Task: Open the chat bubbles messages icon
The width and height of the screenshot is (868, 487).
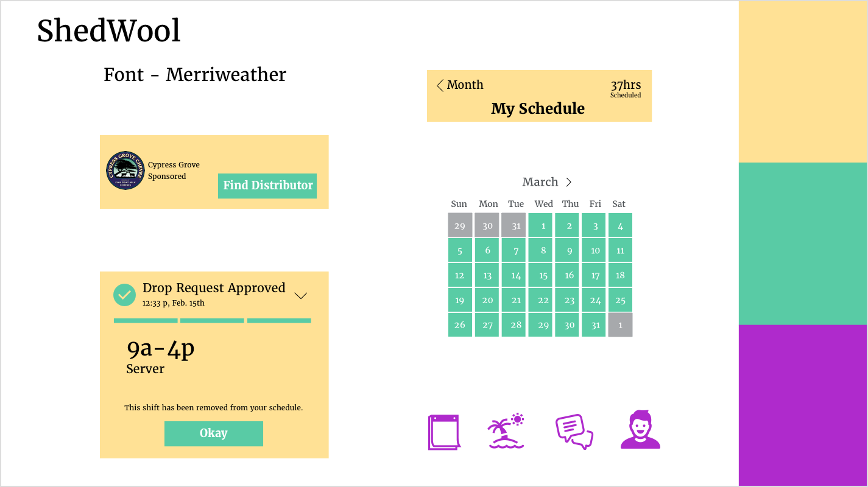Action: tap(574, 432)
